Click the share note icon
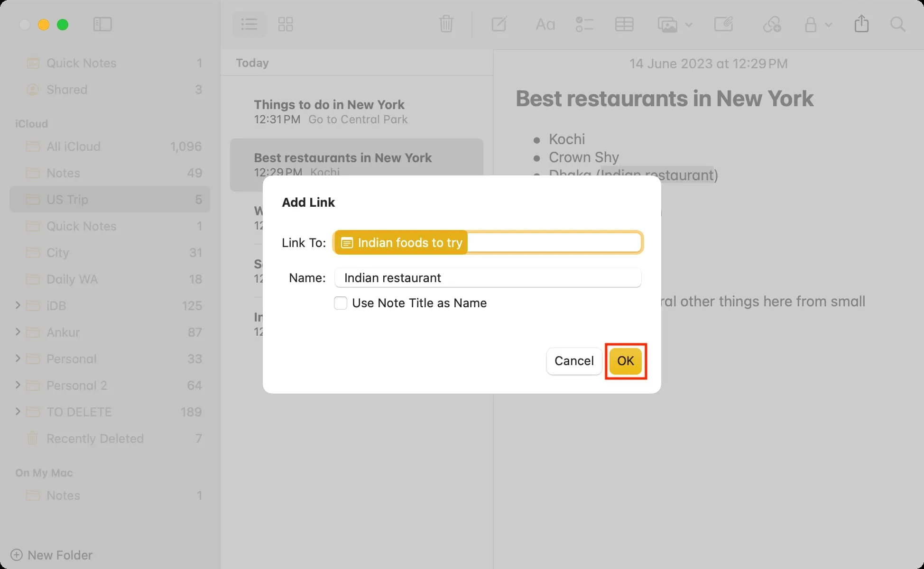924x569 pixels. pos(860,25)
